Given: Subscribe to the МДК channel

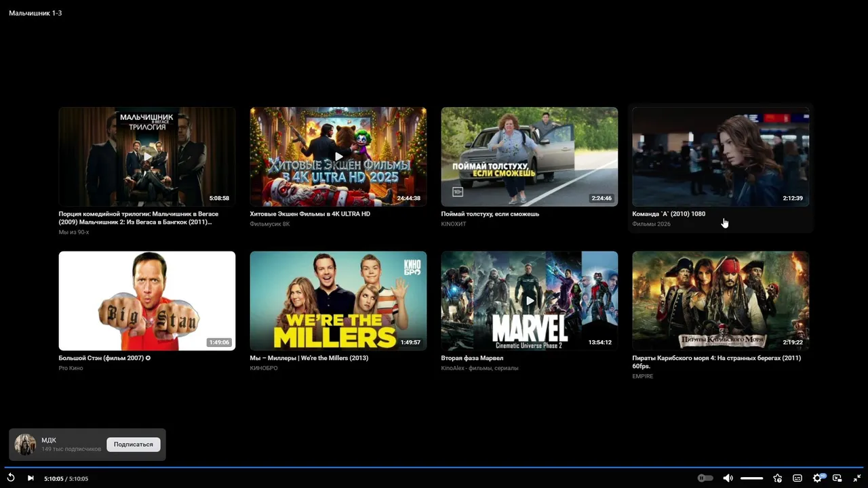Looking at the screenshot, I should (134, 445).
